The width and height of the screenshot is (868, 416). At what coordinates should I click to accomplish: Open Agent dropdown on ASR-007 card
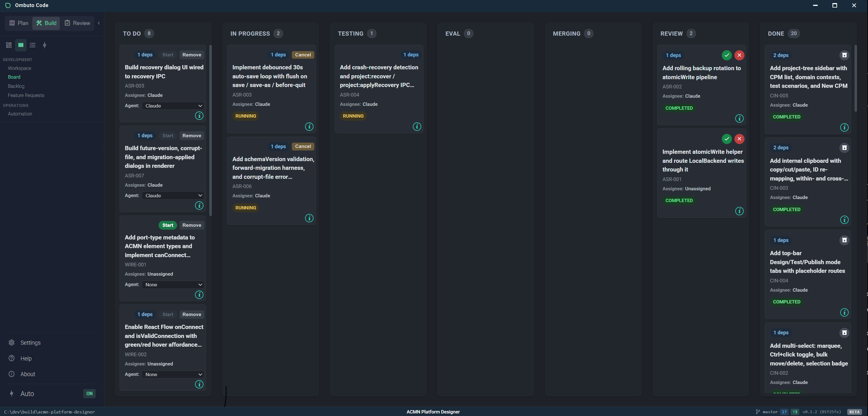pos(173,196)
